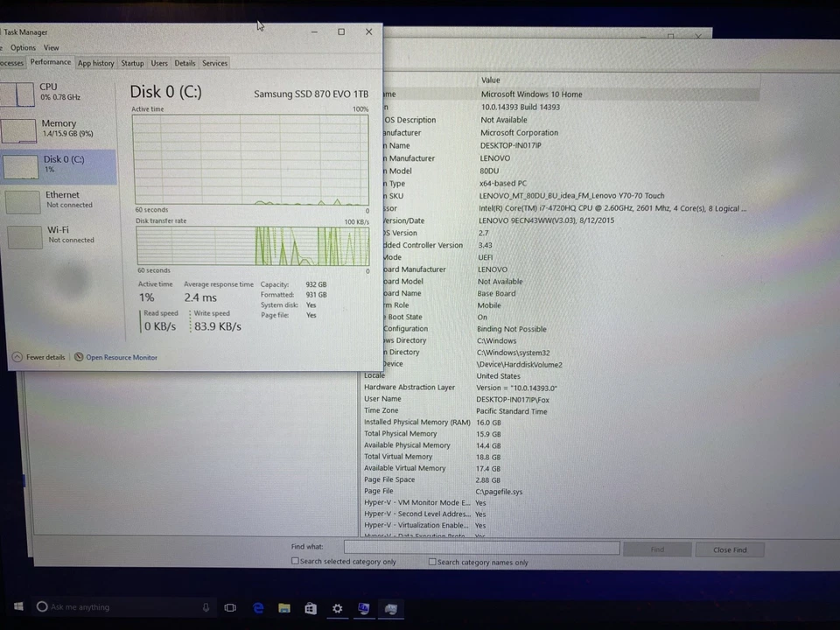This screenshot has height=630, width=840.
Task: Check Search category names only
Action: pyautogui.click(x=432, y=562)
